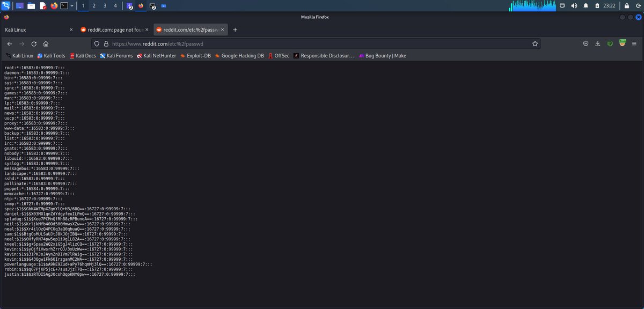Open the Kali Tools bookmark

coord(51,56)
